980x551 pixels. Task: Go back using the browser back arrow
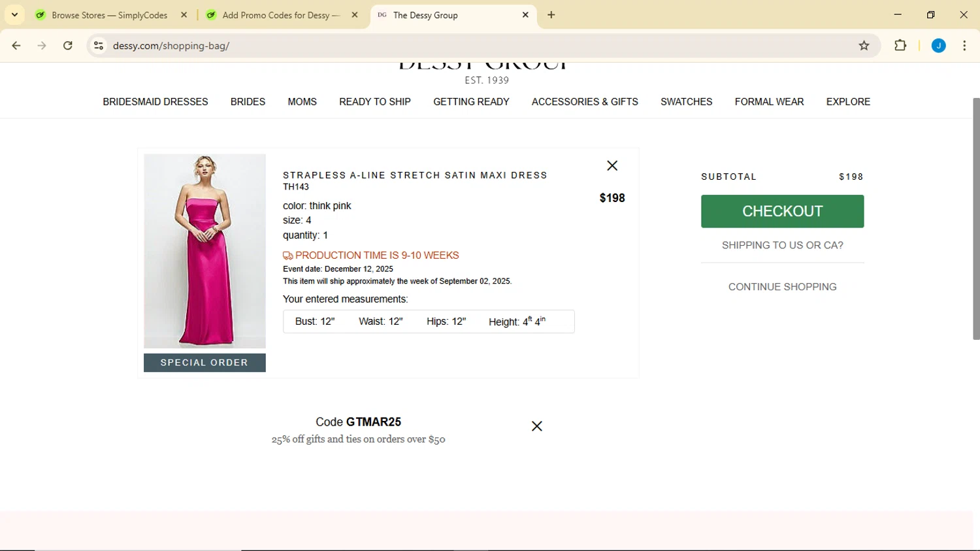(x=16, y=46)
